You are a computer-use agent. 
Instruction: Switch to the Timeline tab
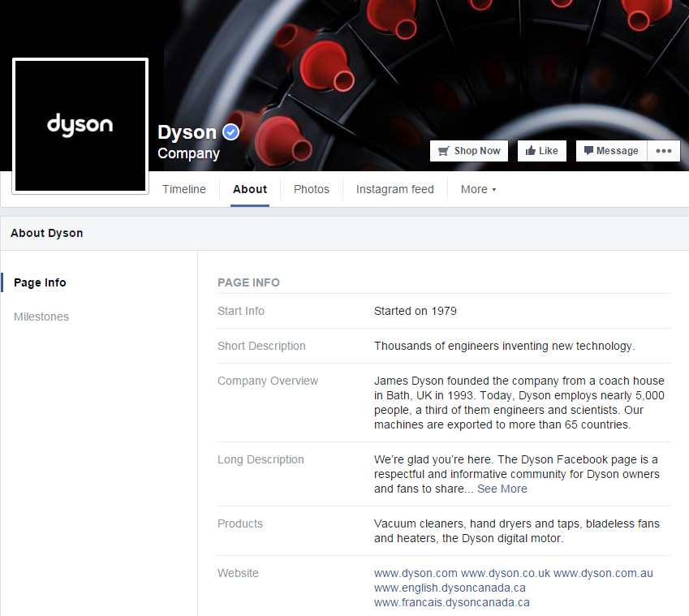pyautogui.click(x=183, y=189)
